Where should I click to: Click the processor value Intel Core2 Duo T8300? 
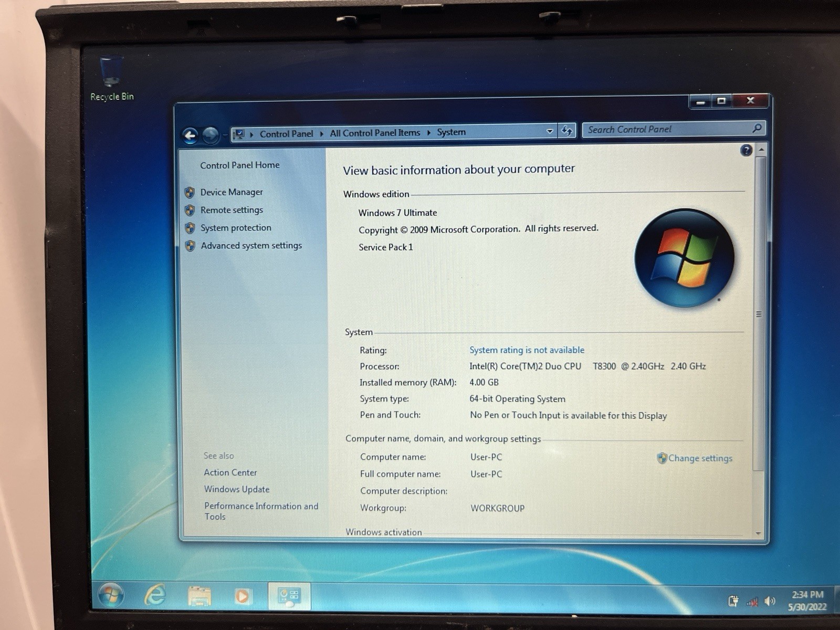[587, 366]
